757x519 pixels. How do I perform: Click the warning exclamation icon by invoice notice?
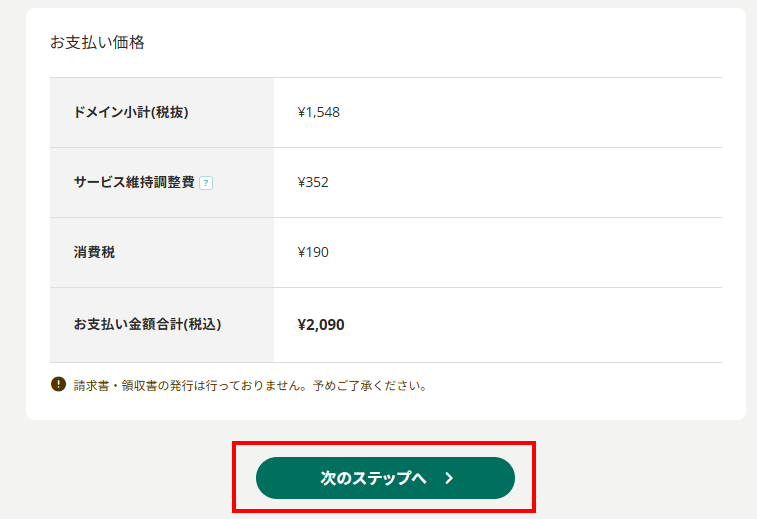58,384
